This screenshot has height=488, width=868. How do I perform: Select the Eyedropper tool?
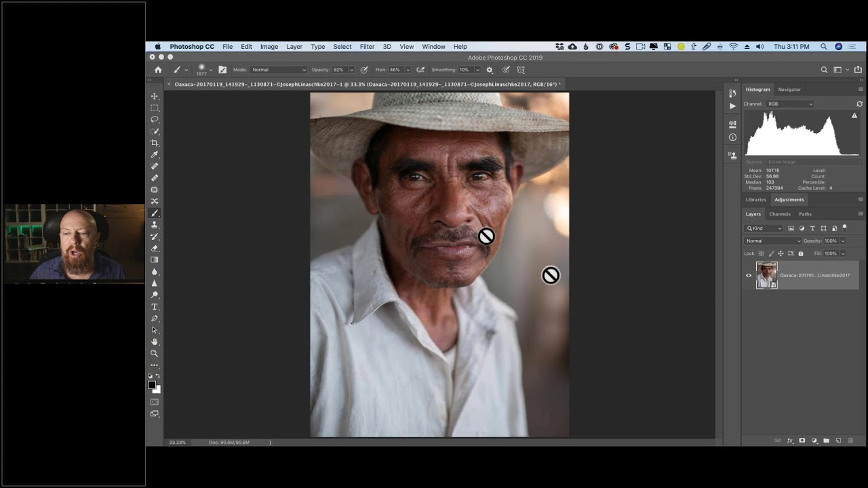(x=155, y=155)
